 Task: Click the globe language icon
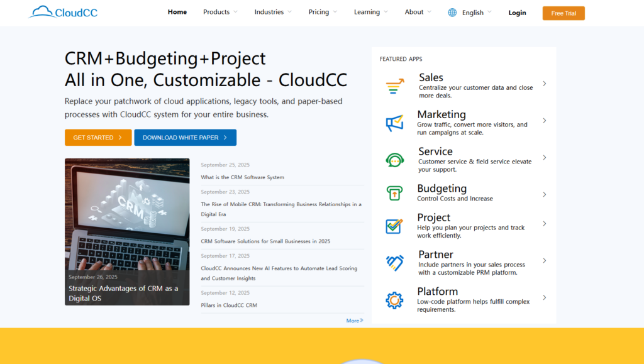[452, 13]
